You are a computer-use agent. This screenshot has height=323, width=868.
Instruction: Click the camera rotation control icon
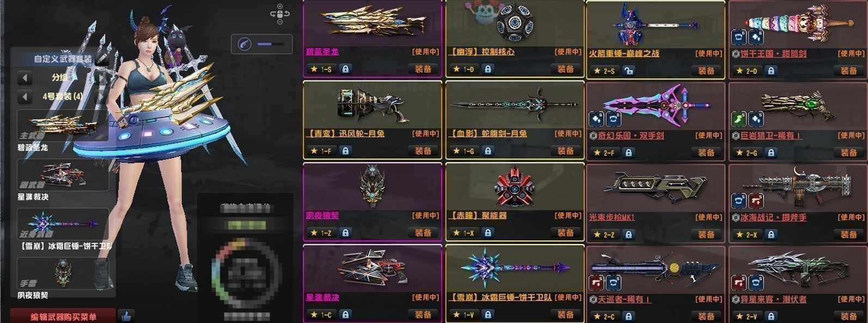point(280,15)
